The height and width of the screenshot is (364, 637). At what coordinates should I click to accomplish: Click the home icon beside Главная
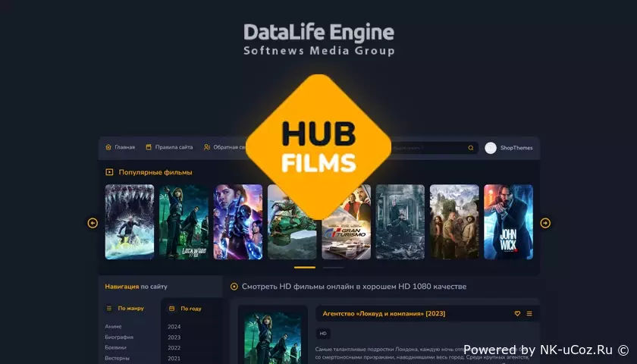(108, 147)
